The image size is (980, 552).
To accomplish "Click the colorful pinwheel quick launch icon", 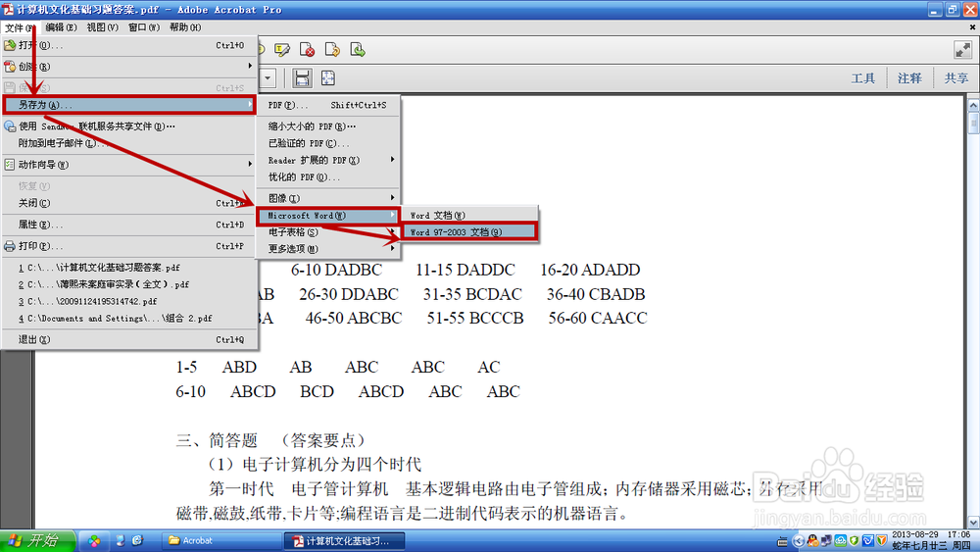I will (x=94, y=541).
